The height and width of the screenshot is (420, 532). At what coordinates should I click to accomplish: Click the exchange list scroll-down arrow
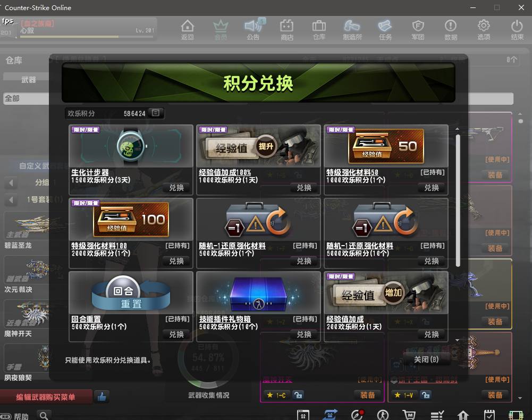click(x=458, y=340)
